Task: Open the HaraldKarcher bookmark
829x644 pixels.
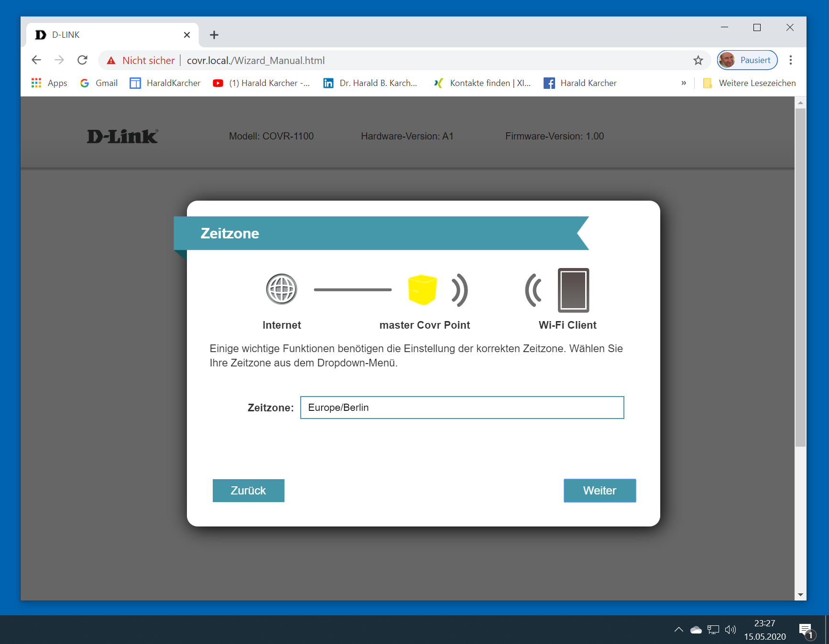Action: coord(165,83)
